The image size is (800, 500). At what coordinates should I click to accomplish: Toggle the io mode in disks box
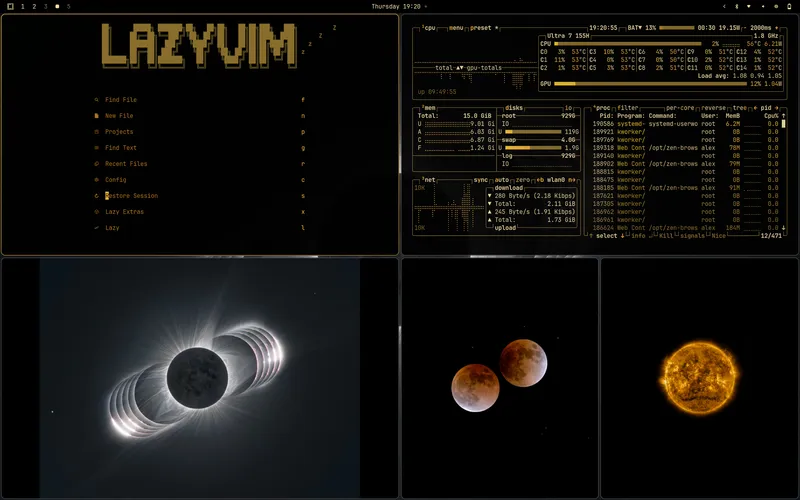(568, 108)
